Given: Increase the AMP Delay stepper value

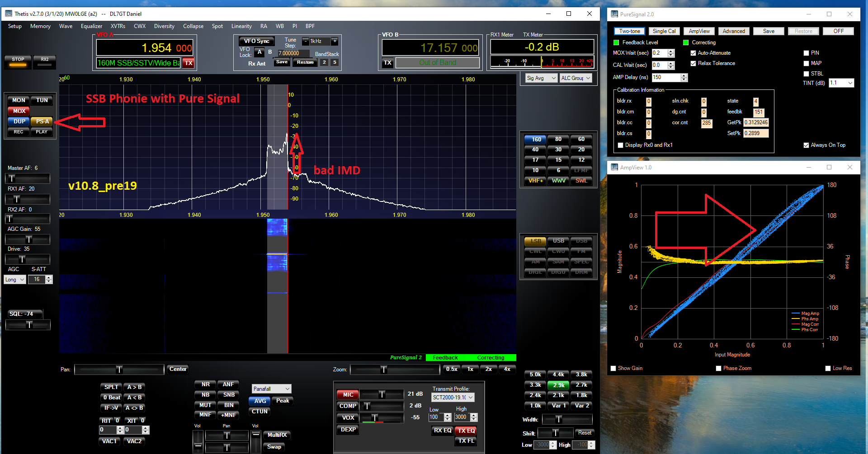Looking at the screenshot, I should (684, 75).
